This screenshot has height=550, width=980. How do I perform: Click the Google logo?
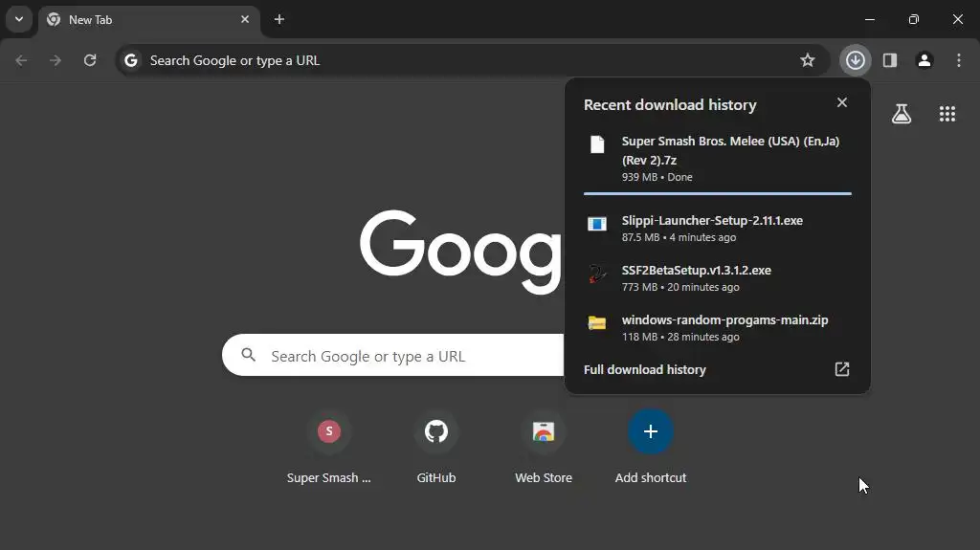pyautogui.click(x=461, y=252)
